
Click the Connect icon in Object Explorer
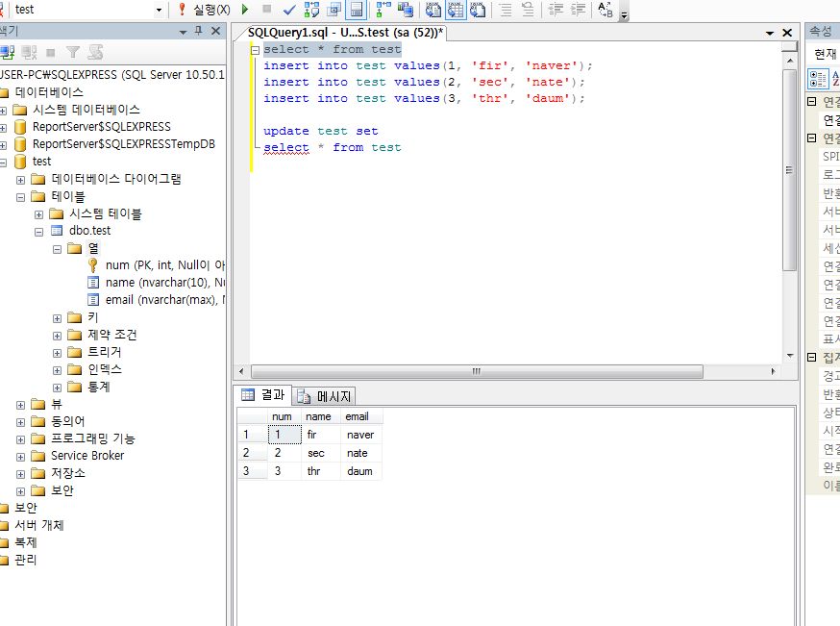click(x=8, y=53)
